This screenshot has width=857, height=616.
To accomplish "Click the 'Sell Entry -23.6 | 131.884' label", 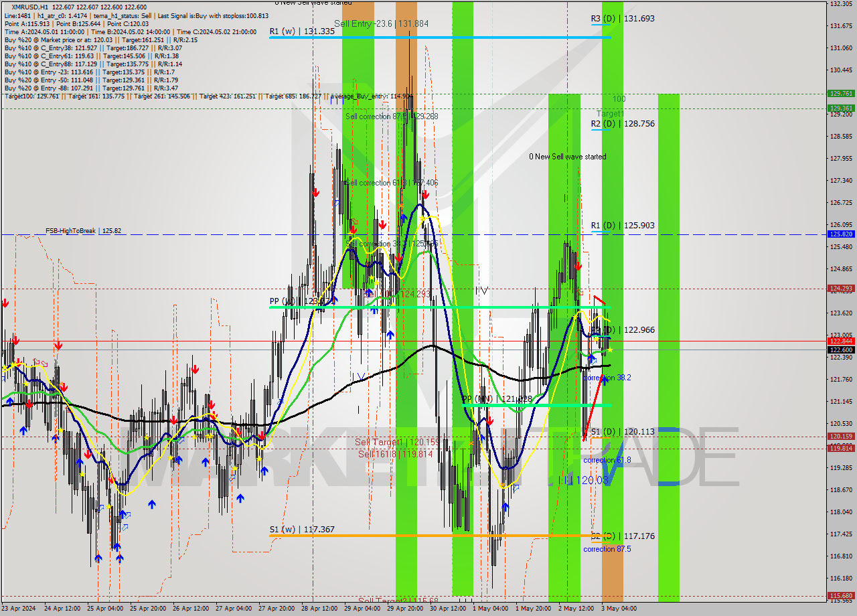I will tap(381, 23).
